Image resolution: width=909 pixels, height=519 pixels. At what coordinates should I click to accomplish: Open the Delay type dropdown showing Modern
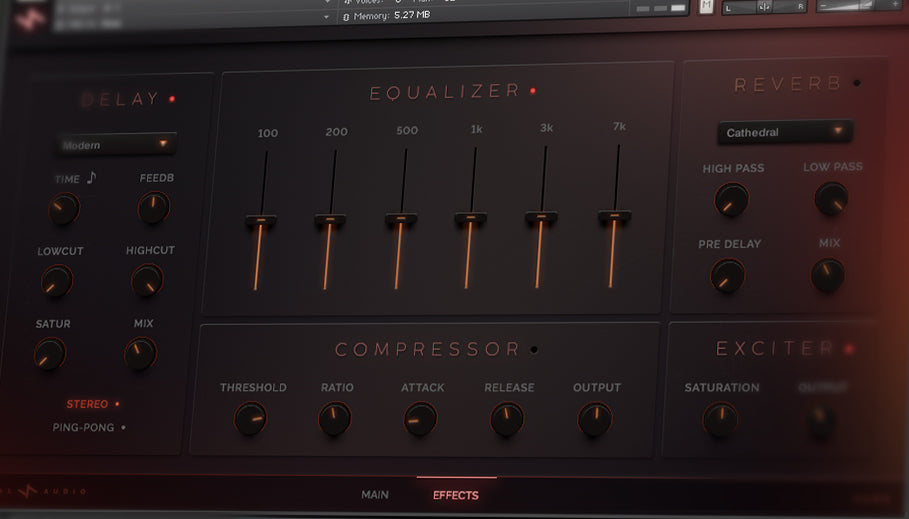click(117, 144)
